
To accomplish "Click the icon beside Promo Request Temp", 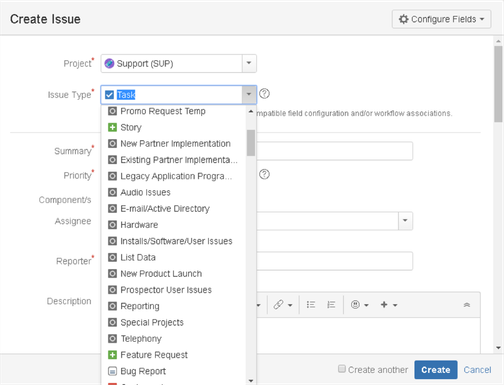I will 112,111.
